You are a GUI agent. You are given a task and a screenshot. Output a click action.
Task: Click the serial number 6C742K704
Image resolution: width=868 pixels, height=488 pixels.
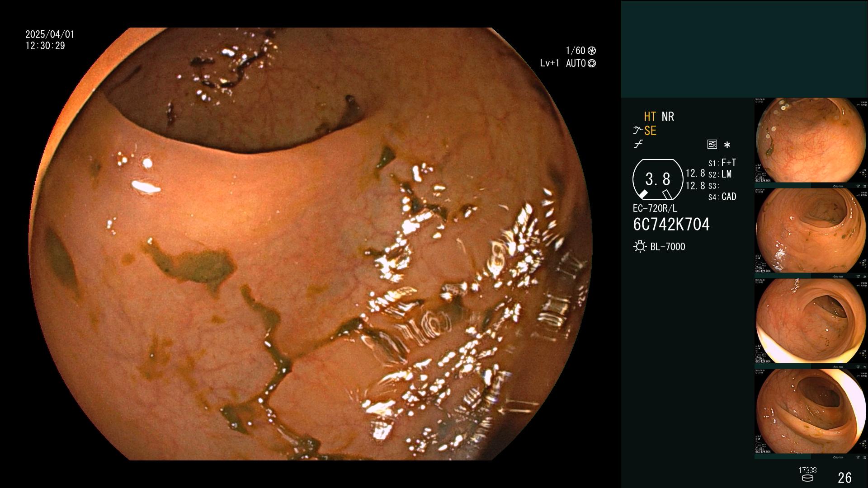pyautogui.click(x=671, y=225)
